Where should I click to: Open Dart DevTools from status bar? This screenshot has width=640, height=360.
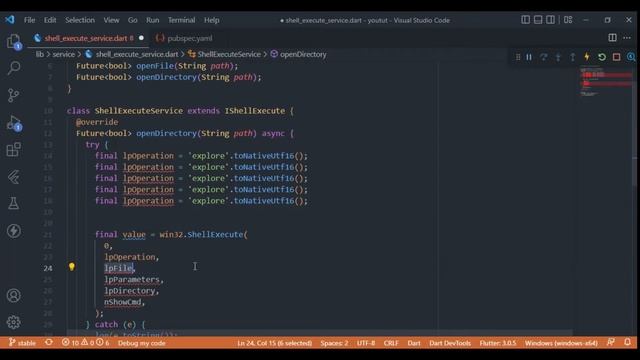coord(450,343)
